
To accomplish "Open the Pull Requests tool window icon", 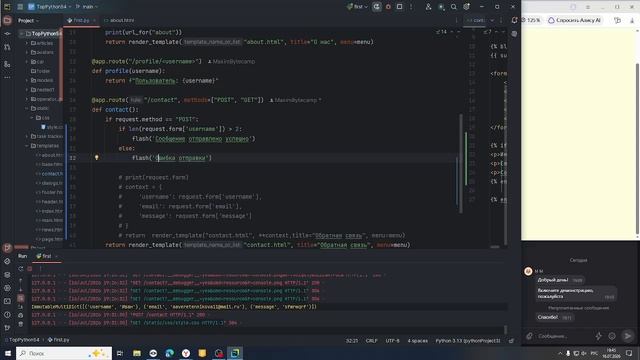I will coord(7,47).
